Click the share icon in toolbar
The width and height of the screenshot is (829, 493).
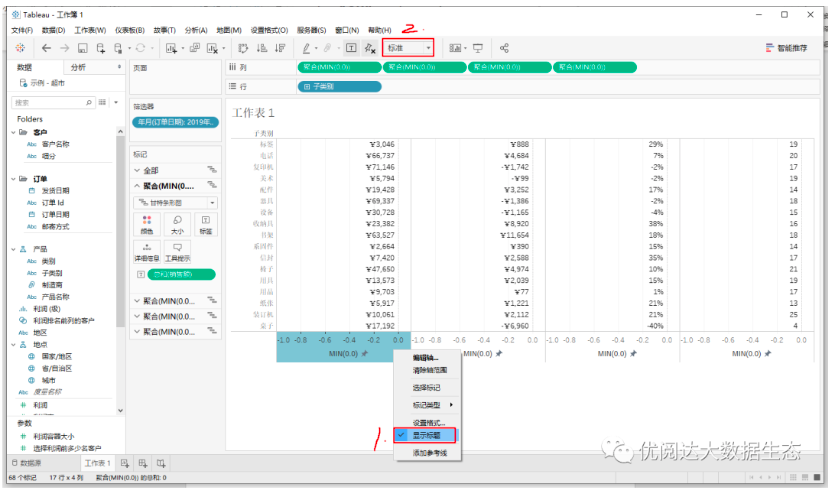(x=504, y=48)
